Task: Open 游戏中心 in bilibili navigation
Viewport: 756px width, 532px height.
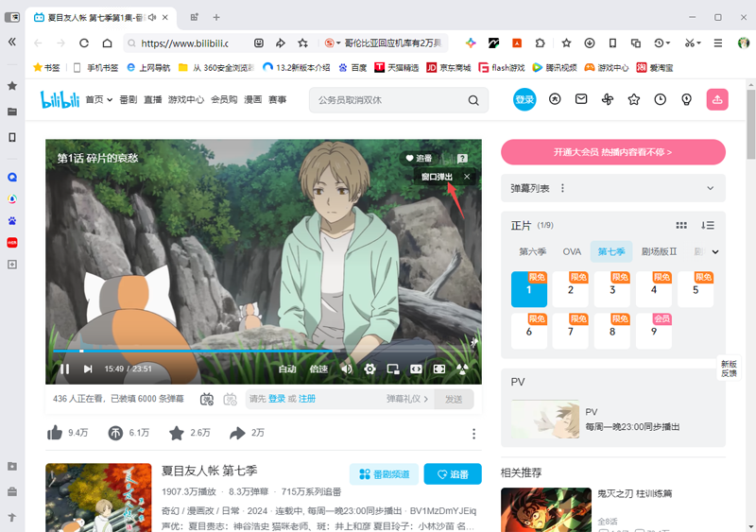Action: click(x=186, y=100)
